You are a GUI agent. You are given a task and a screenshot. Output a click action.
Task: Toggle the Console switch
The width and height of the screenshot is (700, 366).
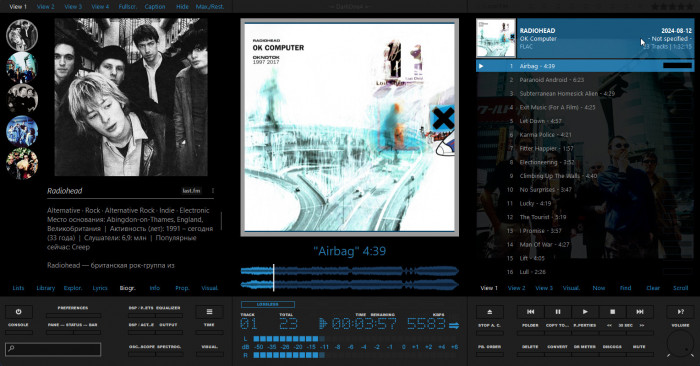[18, 332]
